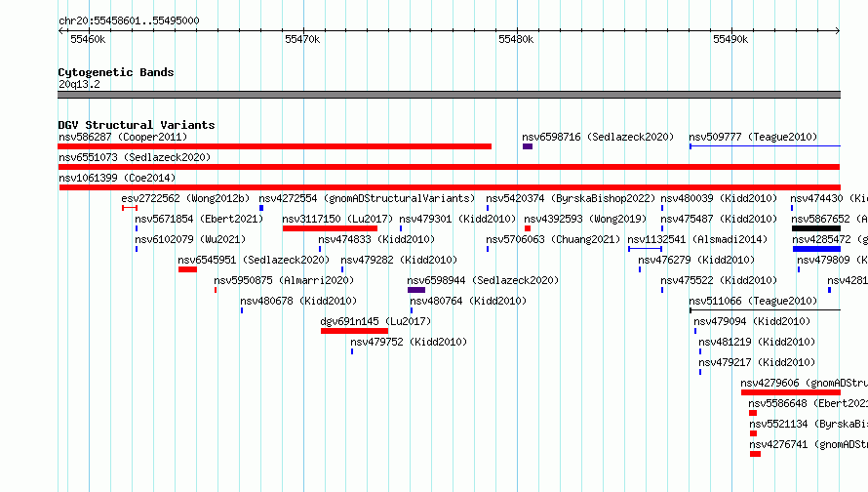Click the nsv586287 (Cooper2011) variant label
Image resolution: width=868 pixels, height=492 pixels.
click(x=123, y=137)
